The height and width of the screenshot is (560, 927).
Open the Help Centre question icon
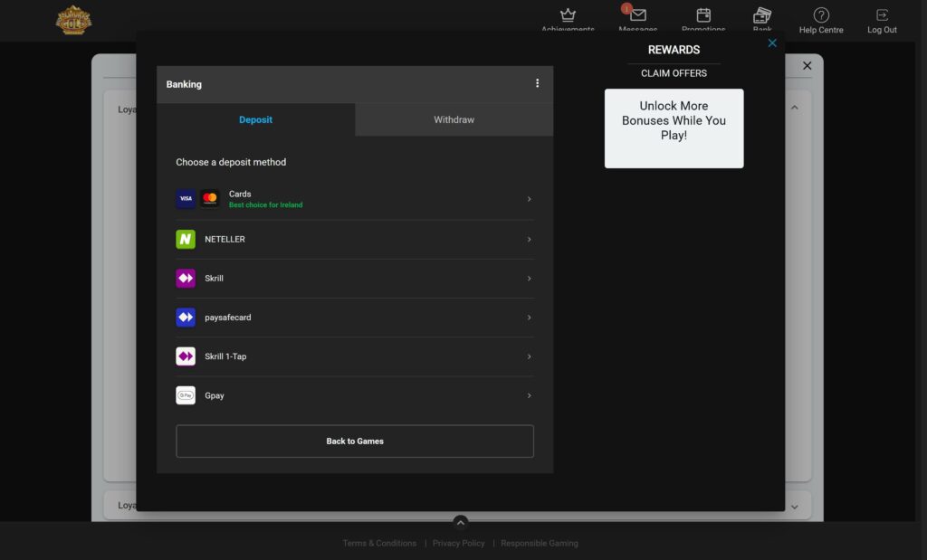point(821,15)
